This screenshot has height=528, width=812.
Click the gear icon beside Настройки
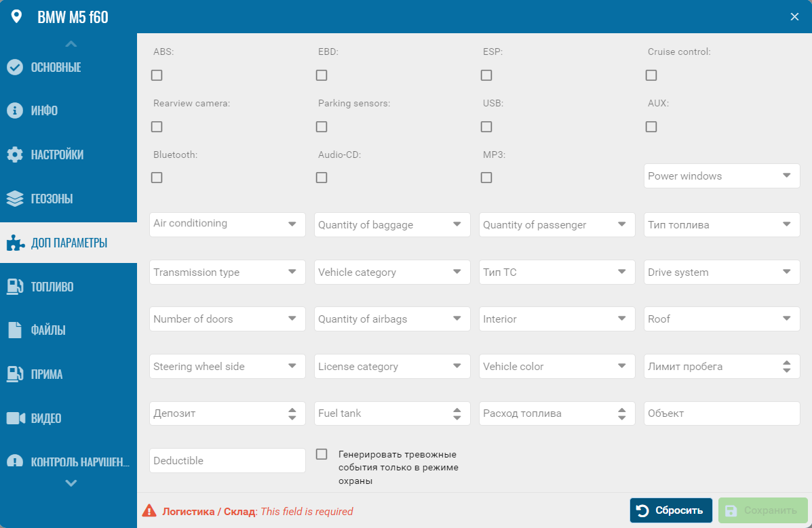[15, 155]
